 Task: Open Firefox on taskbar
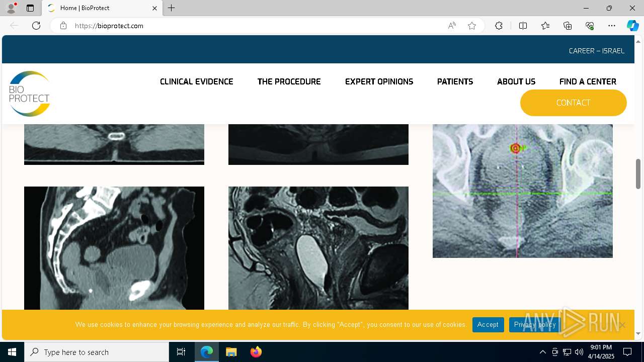(256, 352)
